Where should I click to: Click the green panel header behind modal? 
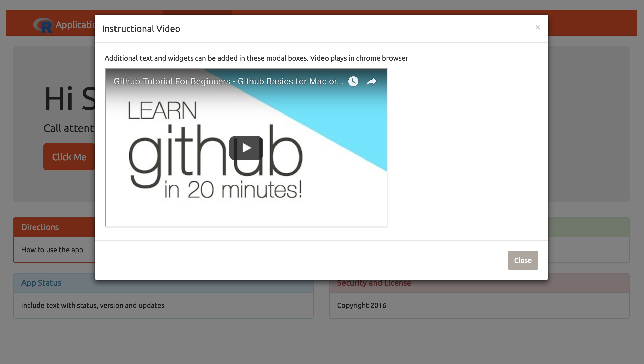click(x=588, y=227)
